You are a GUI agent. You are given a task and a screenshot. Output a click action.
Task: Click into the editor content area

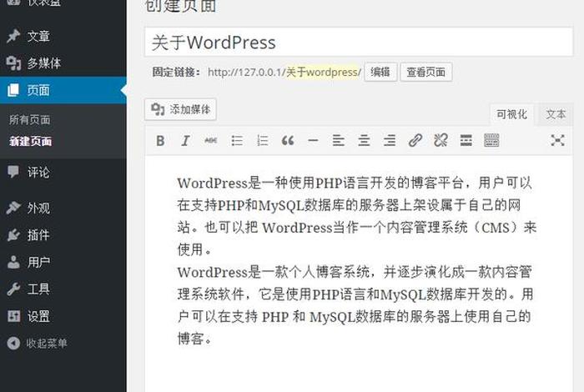[x=359, y=274]
